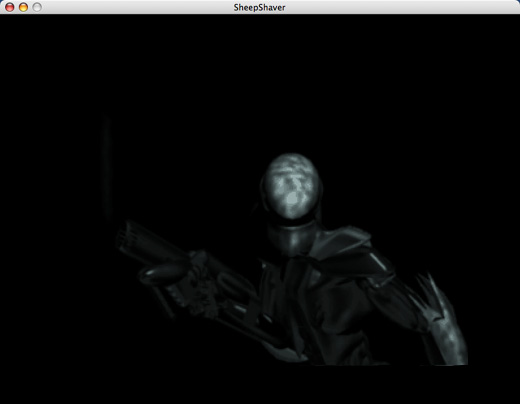Click empty title bar space beside window buttons
This screenshot has width=520, height=404.
[x=133, y=7]
